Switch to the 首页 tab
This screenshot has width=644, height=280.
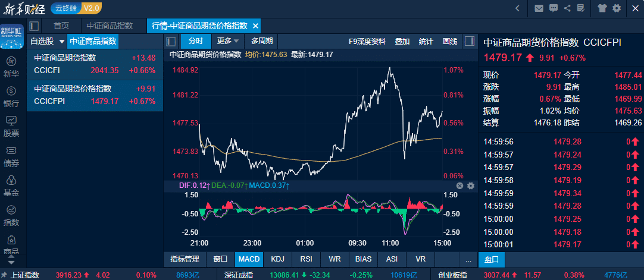pyautogui.click(x=61, y=26)
